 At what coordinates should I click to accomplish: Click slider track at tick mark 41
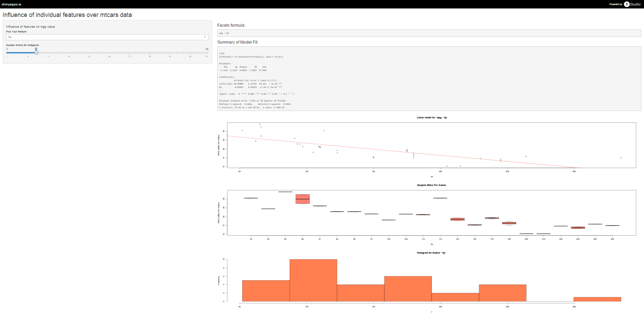(170, 53)
